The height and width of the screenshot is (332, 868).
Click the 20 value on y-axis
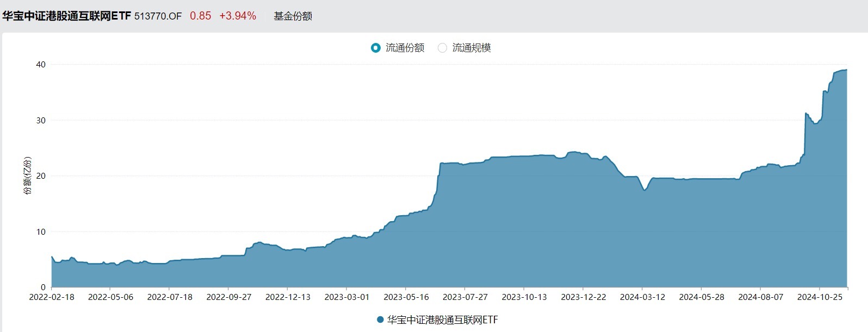41,176
